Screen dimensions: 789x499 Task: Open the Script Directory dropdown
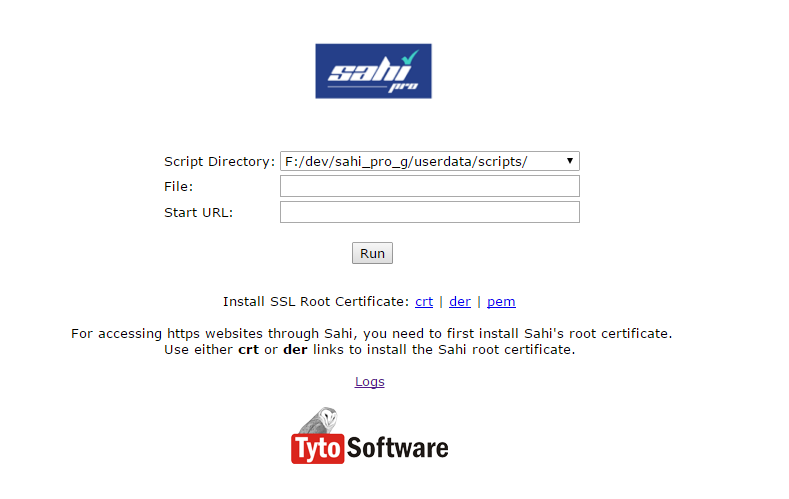(x=429, y=161)
